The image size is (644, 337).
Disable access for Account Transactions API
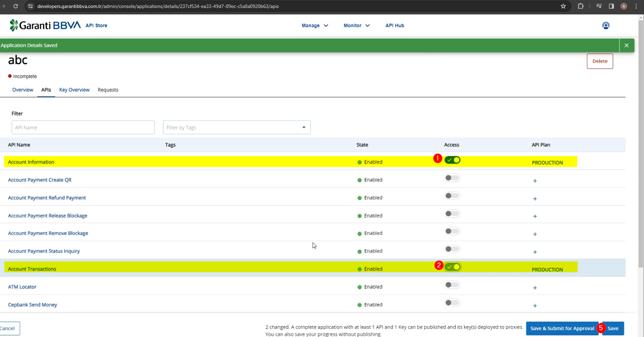click(453, 267)
